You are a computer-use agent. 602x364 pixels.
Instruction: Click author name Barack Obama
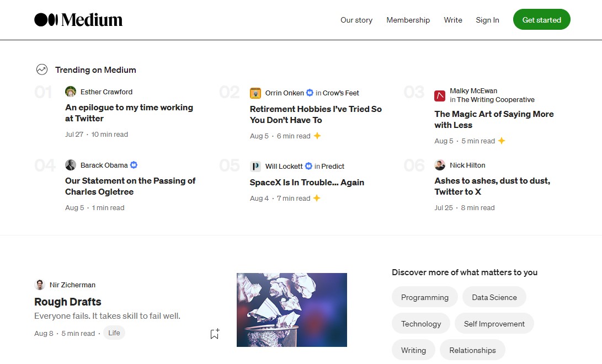tap(104, 165)
